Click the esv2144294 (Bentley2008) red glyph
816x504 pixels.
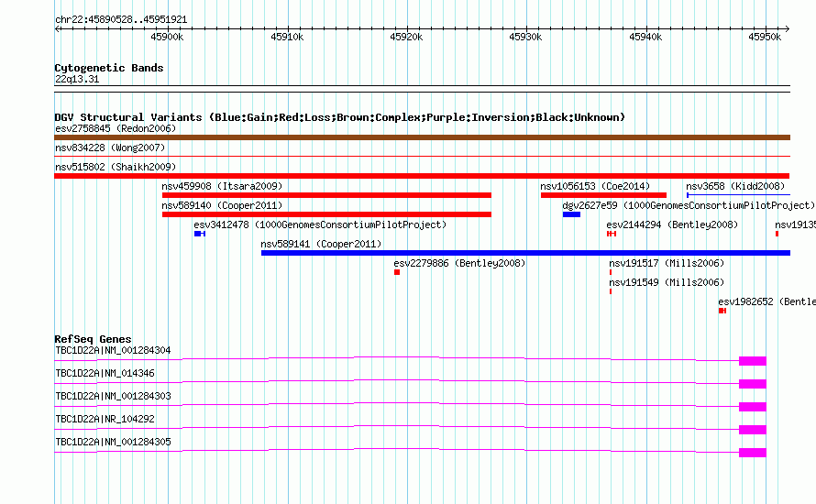(612, 234)
